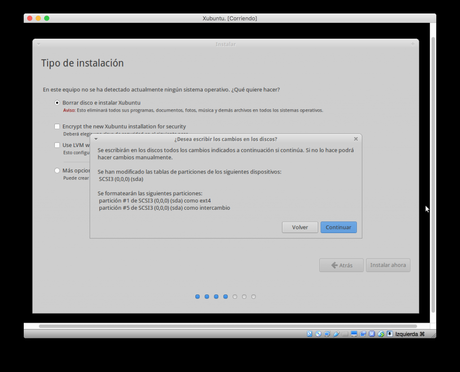Open the confirmation dialog's window menu arrow

coord(96,139)
